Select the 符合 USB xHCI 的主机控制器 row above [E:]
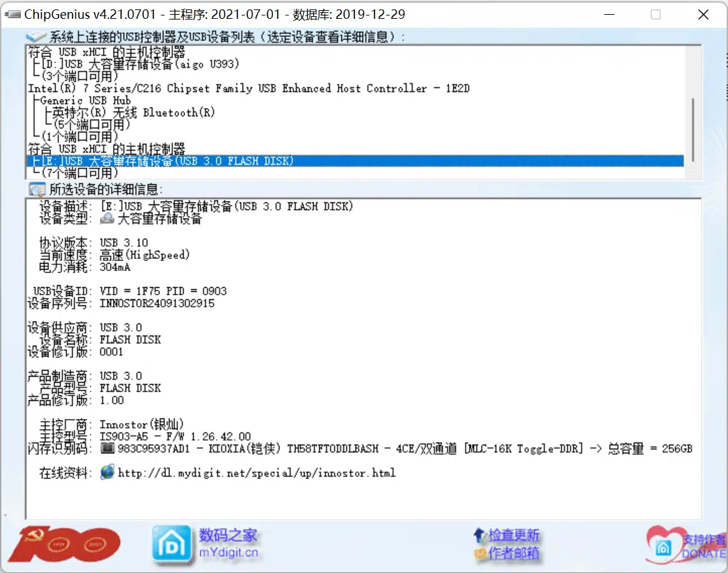728x573 pixels. [x=106, y=149]
